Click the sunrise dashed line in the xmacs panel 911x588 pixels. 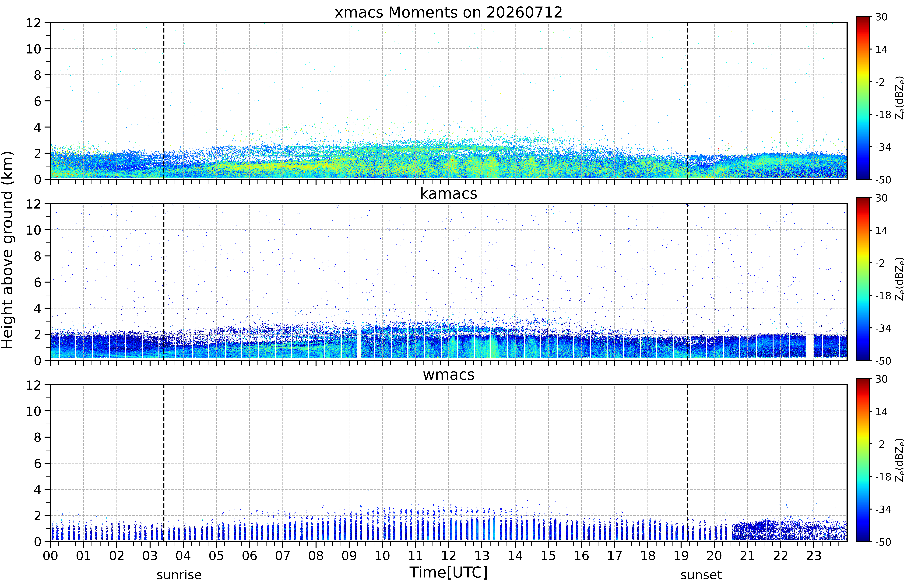point(164,101)
